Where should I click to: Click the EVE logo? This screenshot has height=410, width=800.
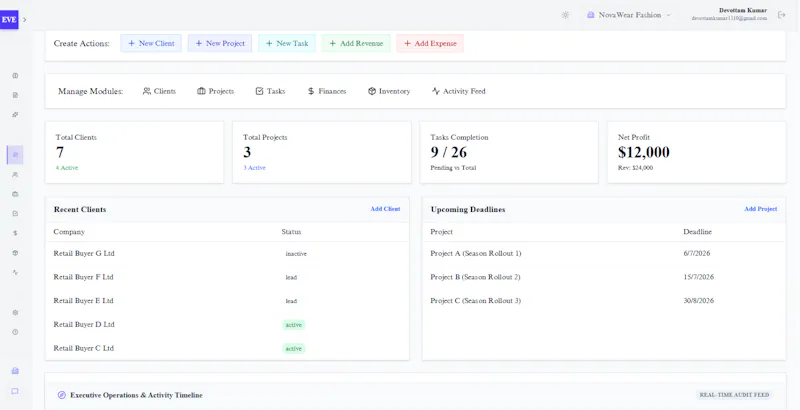pyautogui.click(x=9, y=19)
